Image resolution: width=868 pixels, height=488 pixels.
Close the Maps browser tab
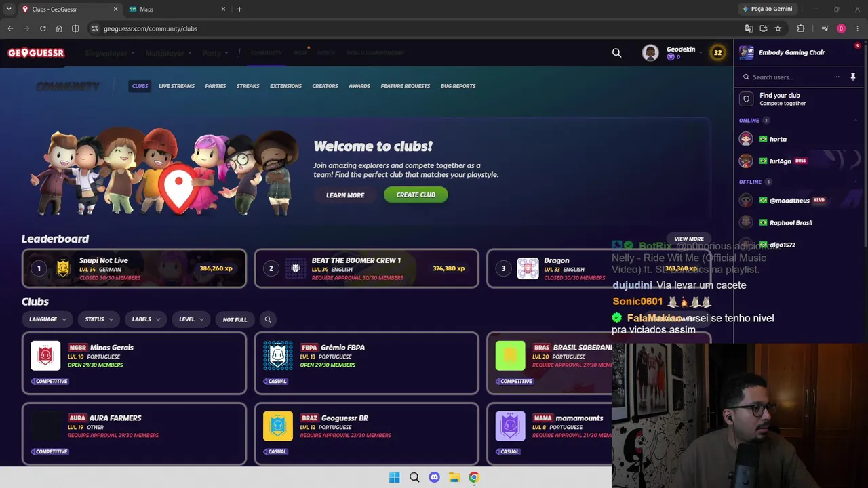point(223,9)
